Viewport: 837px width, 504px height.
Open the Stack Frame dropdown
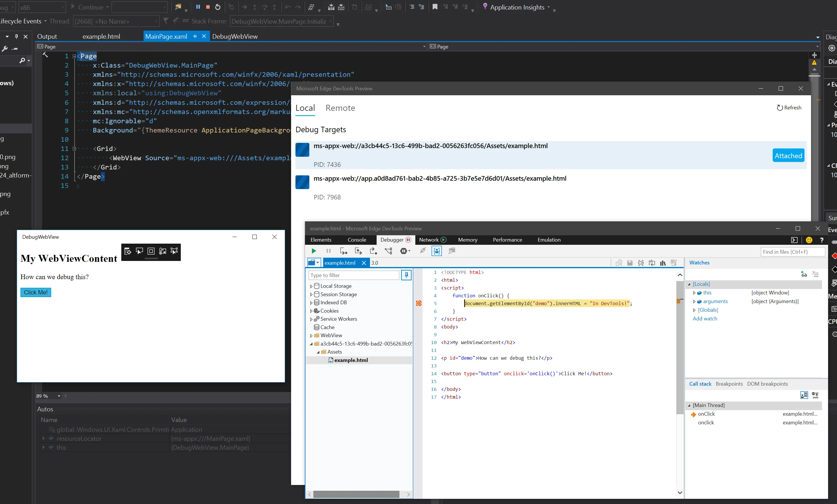tap(330, 21)
